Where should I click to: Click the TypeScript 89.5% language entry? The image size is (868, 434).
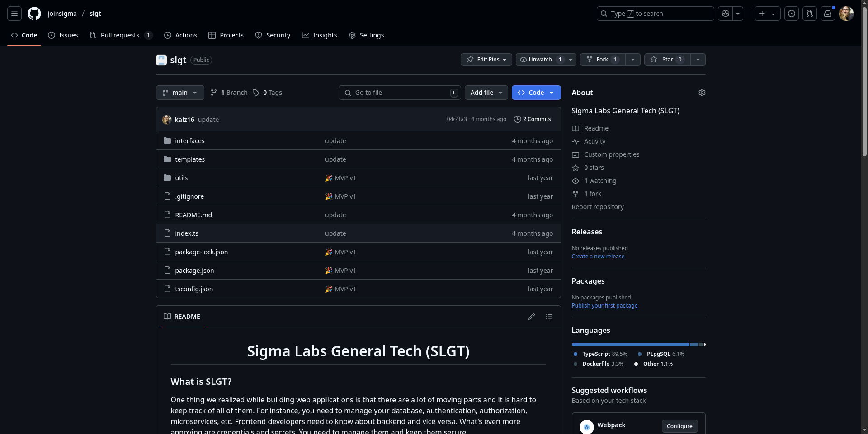tap(600, 354)
